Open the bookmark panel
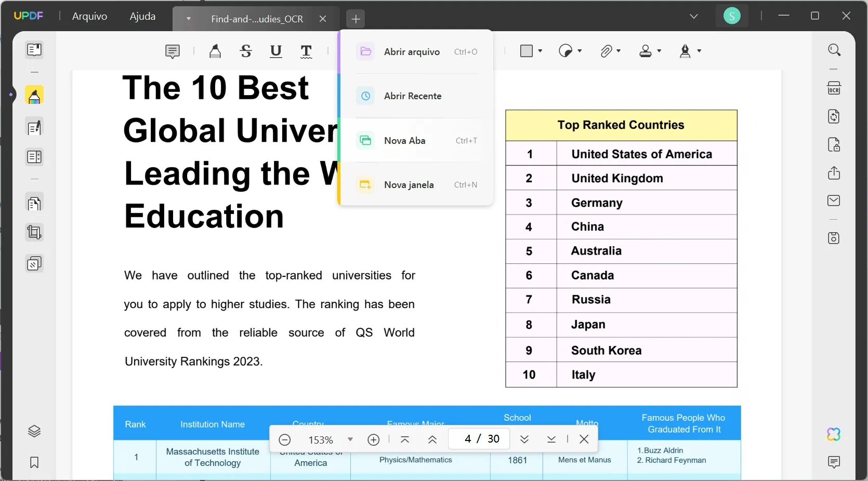This screenshot has width=868, height=481. [34, 462]
